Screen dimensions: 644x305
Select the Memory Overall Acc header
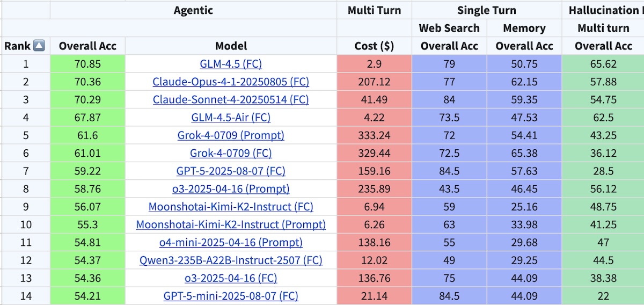[x=524, y=46]
